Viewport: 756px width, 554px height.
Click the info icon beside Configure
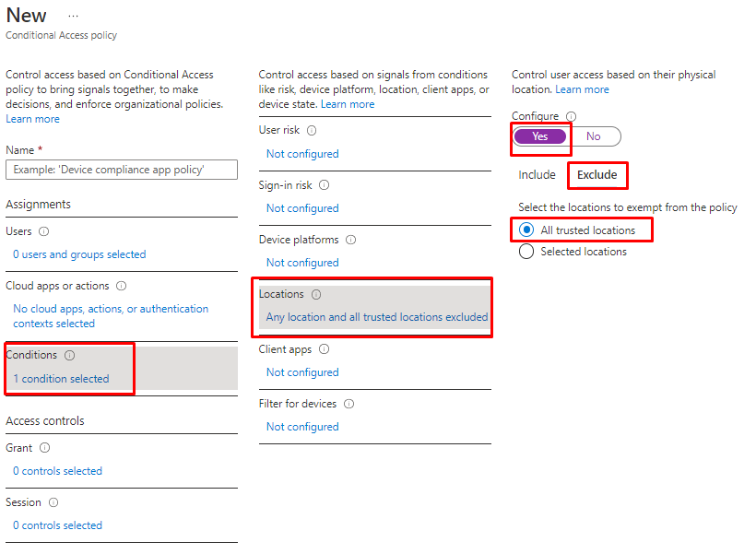coord(571,117)
